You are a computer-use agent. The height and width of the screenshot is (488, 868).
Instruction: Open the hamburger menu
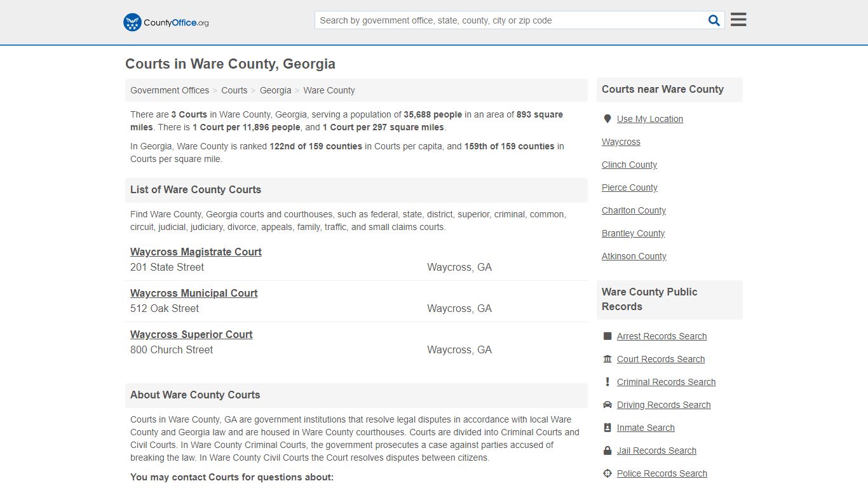[x=738, y=20]
